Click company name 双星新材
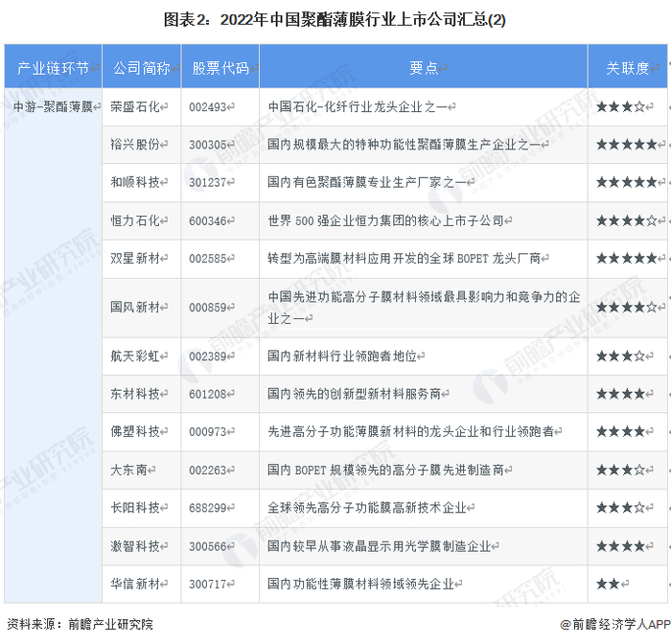This screenshot has width=671, height=644. tap(135, 258)
